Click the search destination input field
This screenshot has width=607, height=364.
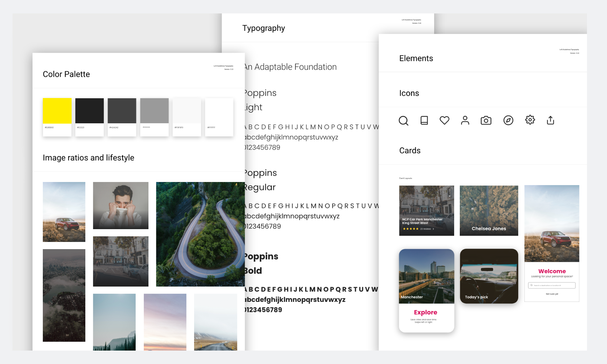[x=552, y=285]
